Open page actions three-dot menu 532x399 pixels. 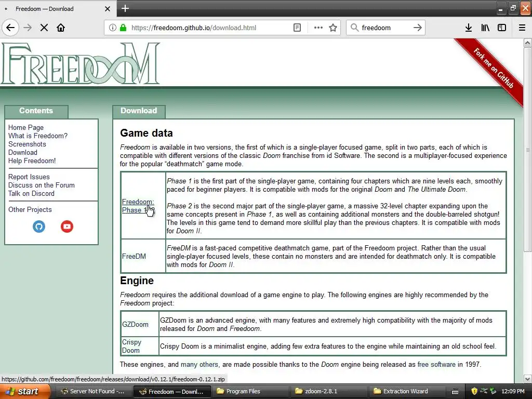pyautogui.click(x=318, y=28)
